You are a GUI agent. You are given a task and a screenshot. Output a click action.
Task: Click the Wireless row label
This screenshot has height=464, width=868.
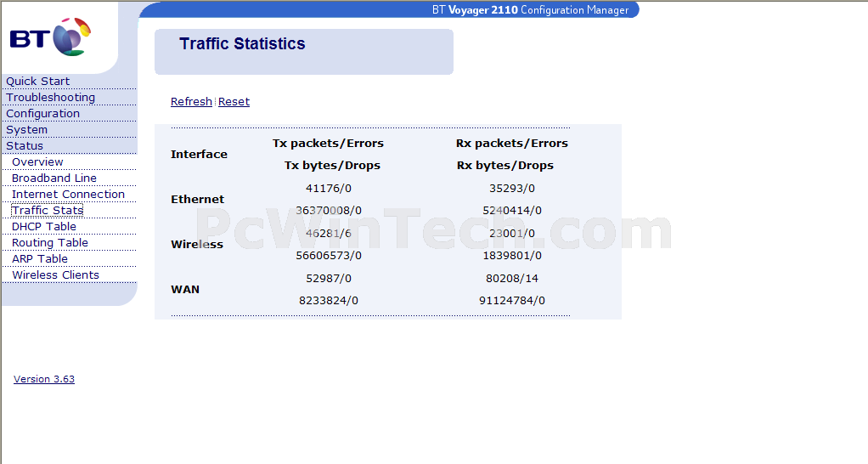point(197,244)
